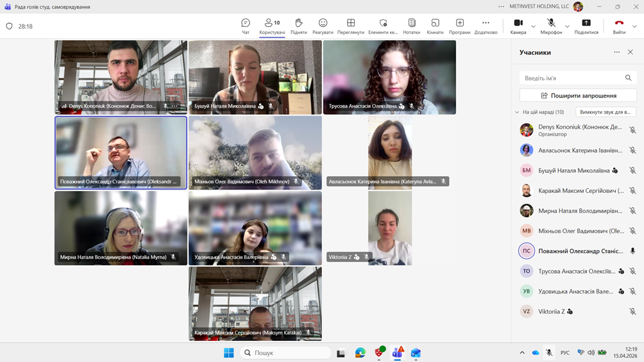Expand camera options dropdown arrow
The width and height of the screenshot is (644, 362).
pos(534,26)
